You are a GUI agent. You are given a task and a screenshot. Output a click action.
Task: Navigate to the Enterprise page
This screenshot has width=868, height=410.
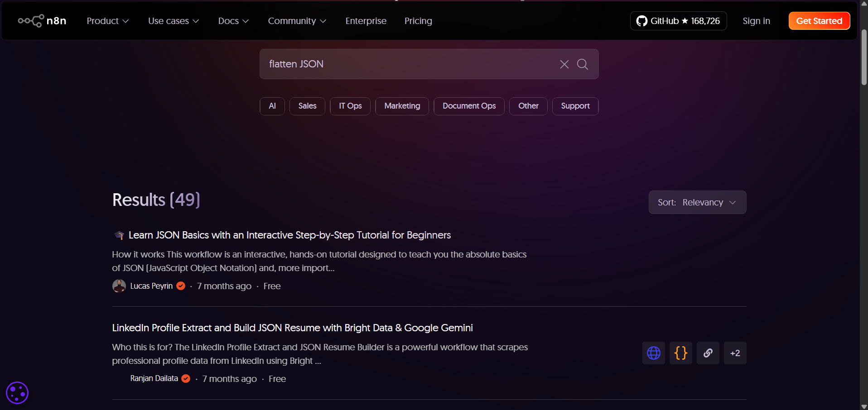click(x=366, y=21)
